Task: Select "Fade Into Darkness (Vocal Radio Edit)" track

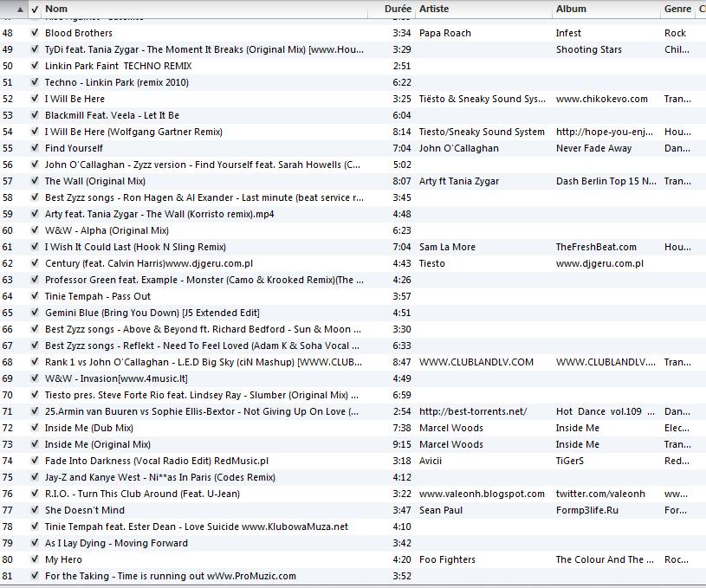Action: click(157, 461)
